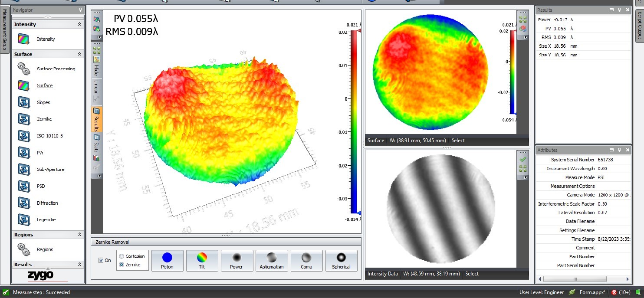Expand the top 3D plot toolbar overflow arrow
644x298 pixels.
pos(99,37)
